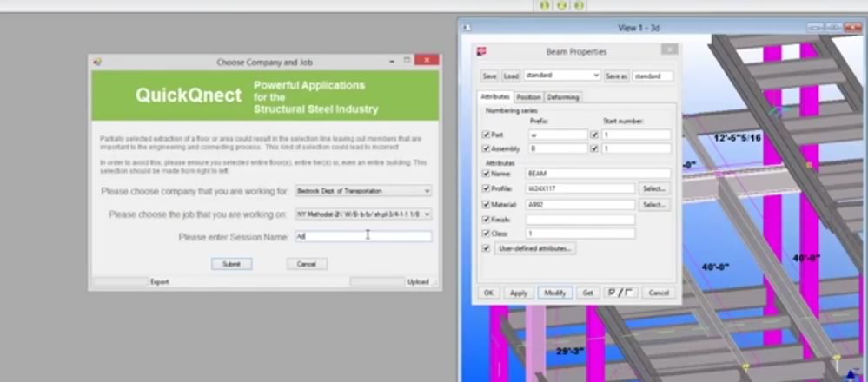Image resolution: width=868 pixels, height=382 pixels.
Task: Click the first green toolbar icon at top
Action: click(x=545, y=5)
